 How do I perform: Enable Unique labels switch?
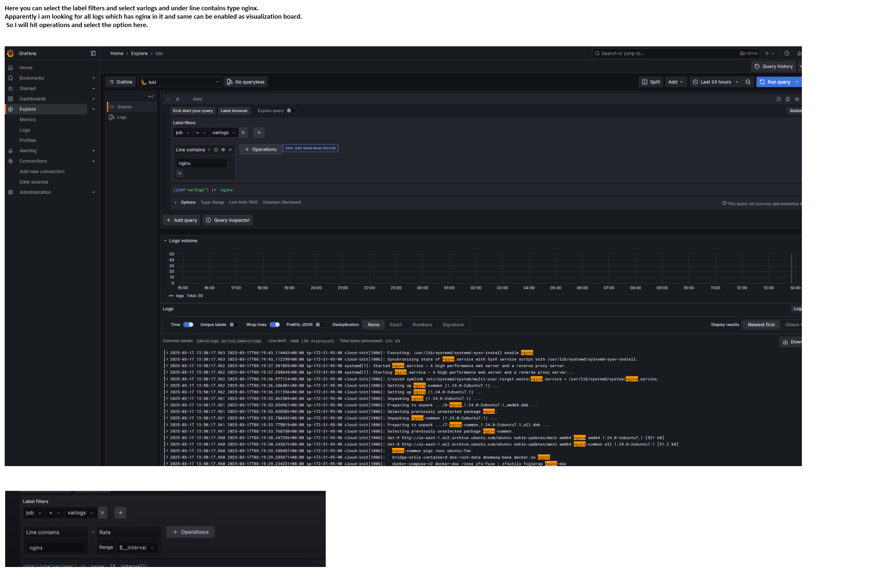pos(234,325)
